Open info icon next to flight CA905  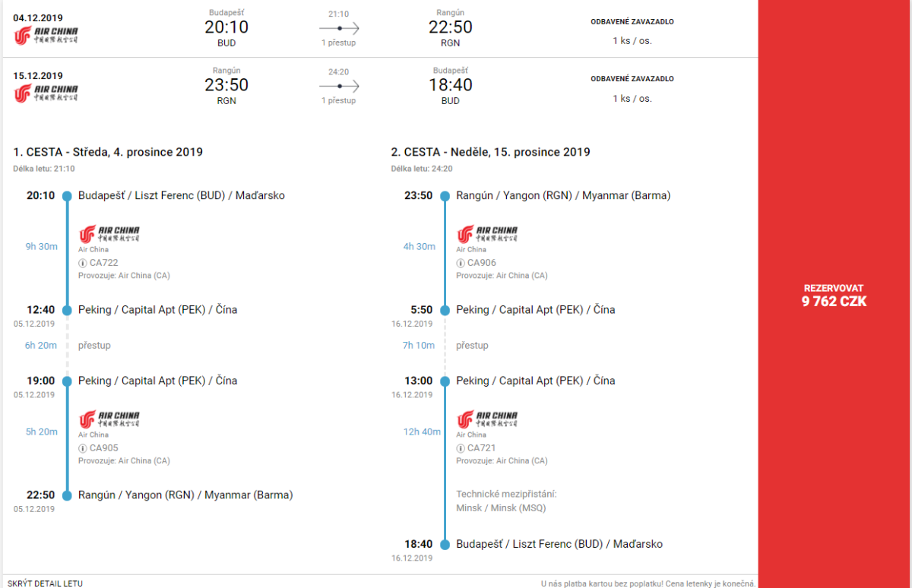[82, 448]
